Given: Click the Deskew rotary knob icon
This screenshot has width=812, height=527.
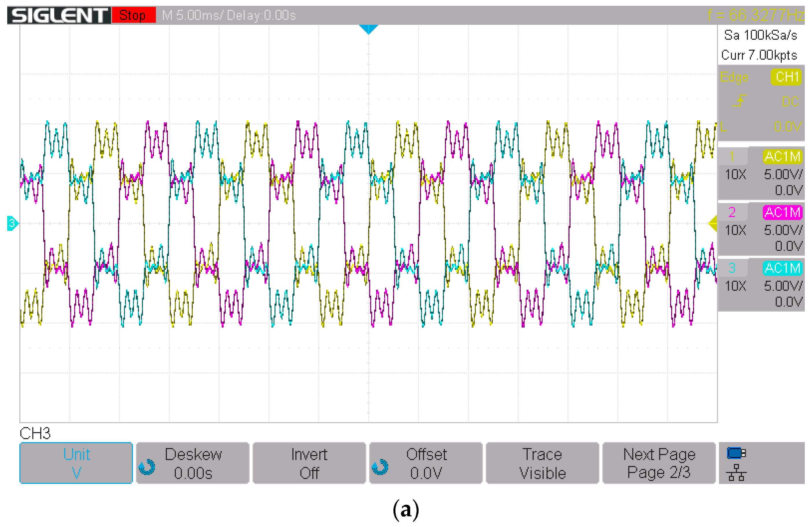Looking at the screenshot, I should [x=147, y=467].
